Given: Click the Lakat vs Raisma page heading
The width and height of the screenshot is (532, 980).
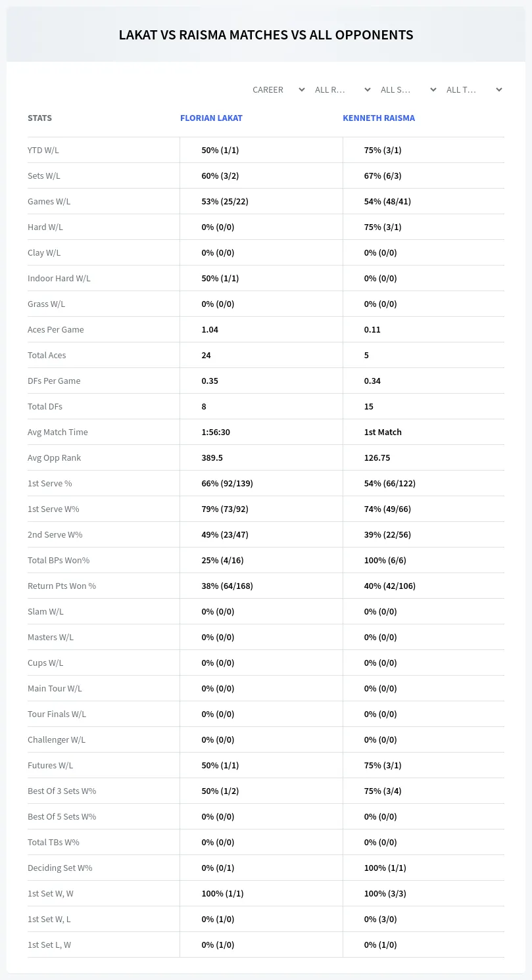Looking at the screenshot, I should coord(266,35).
